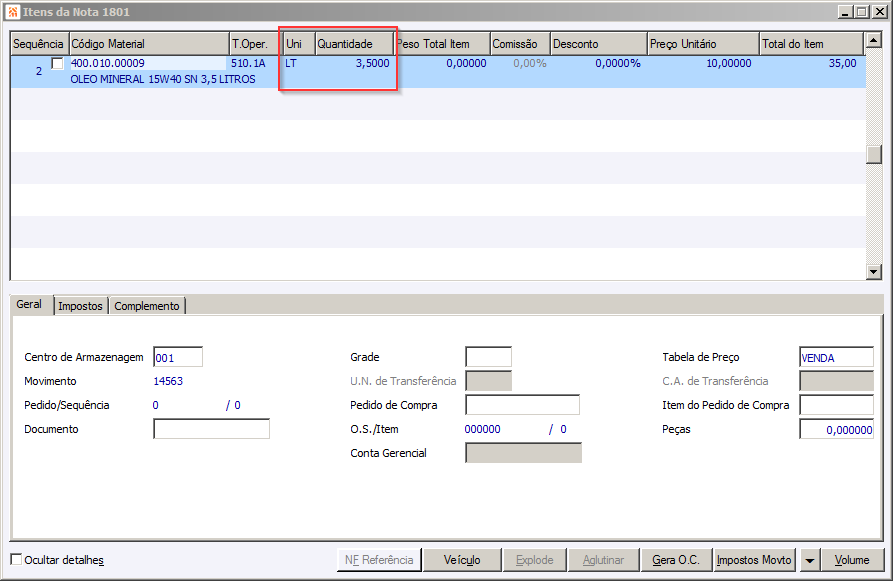Click the Quantidade column header
Viewport: 893px width, 581px height.
354,44
